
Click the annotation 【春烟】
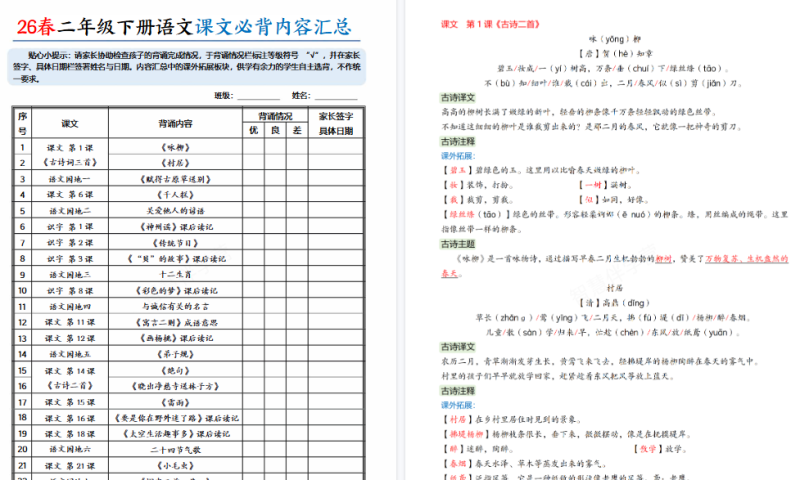click(458, 464)
